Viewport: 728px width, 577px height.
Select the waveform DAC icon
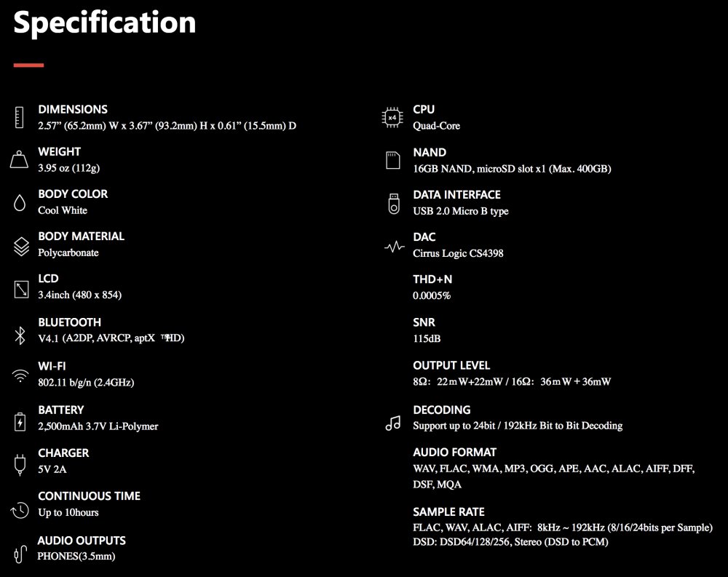point(394,247)
